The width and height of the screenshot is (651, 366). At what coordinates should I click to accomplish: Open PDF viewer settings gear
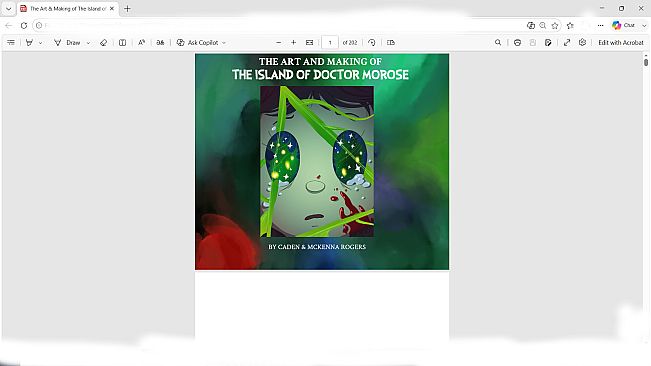(582, 42)
